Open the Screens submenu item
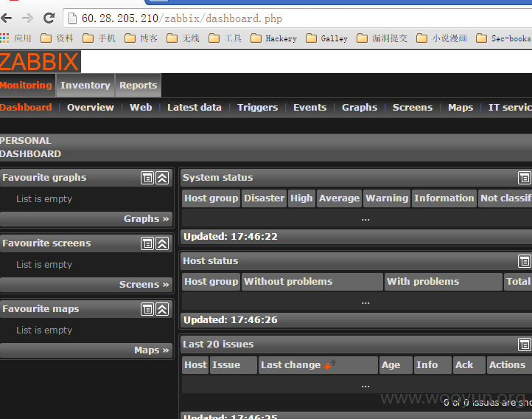The image size is (532, 419). click(x=413, y=107)
